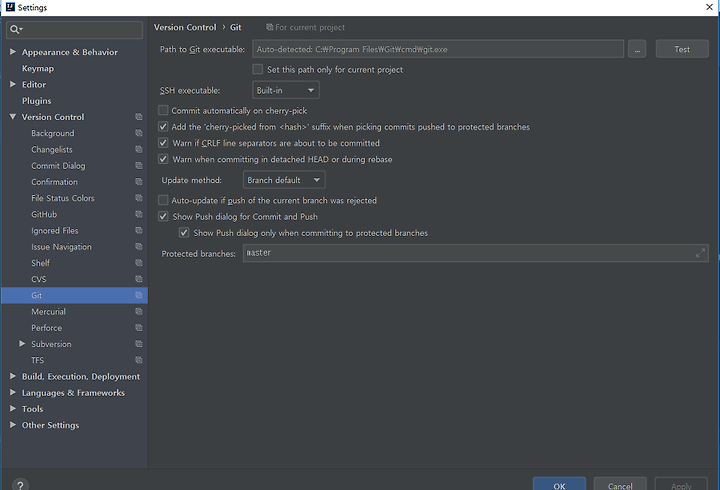Uncheck Show Push dialog for Commit and Push

coord(163,216)
